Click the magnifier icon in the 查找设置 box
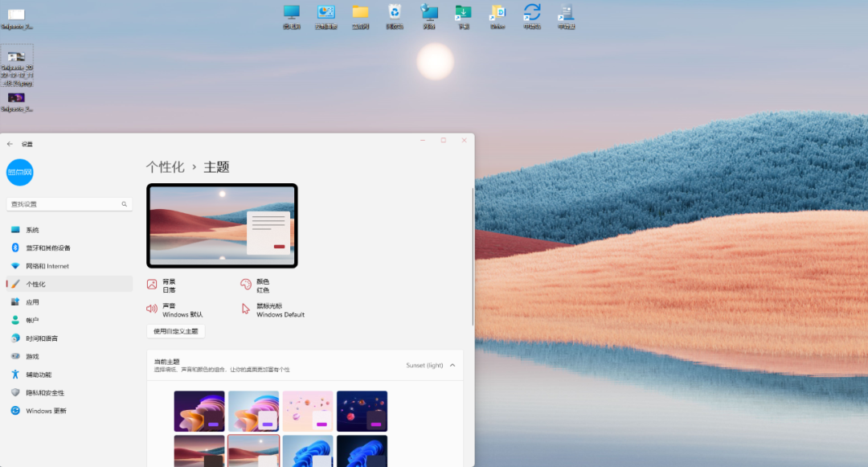This screenshot has height=467, width=868. click(124, 204)
